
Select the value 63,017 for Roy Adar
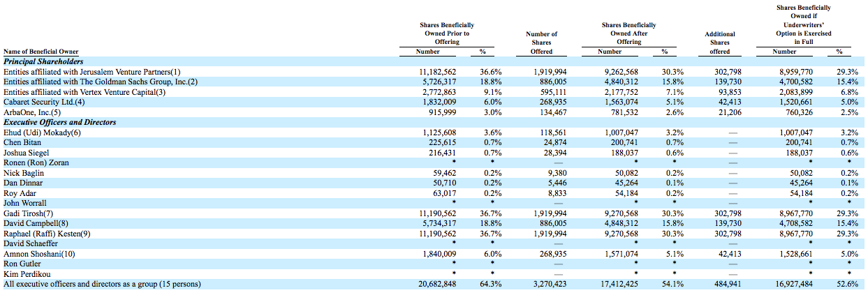(x=445, y=193)
